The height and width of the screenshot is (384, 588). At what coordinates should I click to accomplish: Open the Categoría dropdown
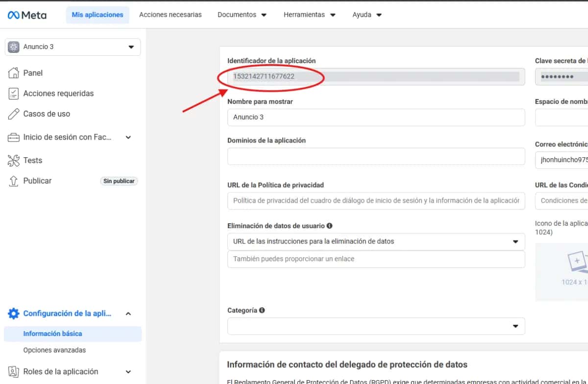coord(376,326)
